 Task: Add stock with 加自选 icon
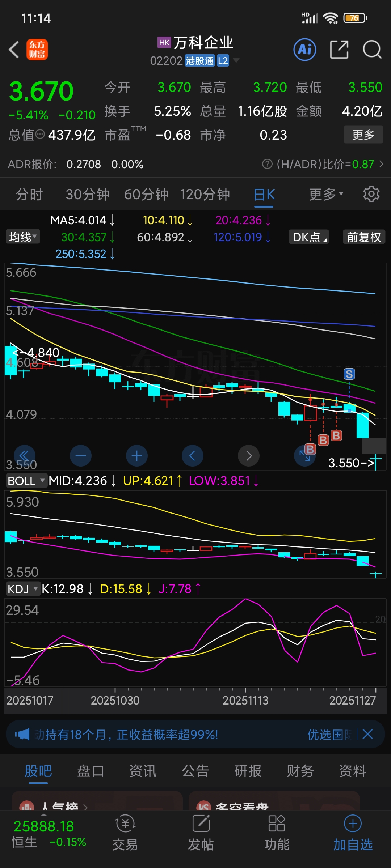353,833
